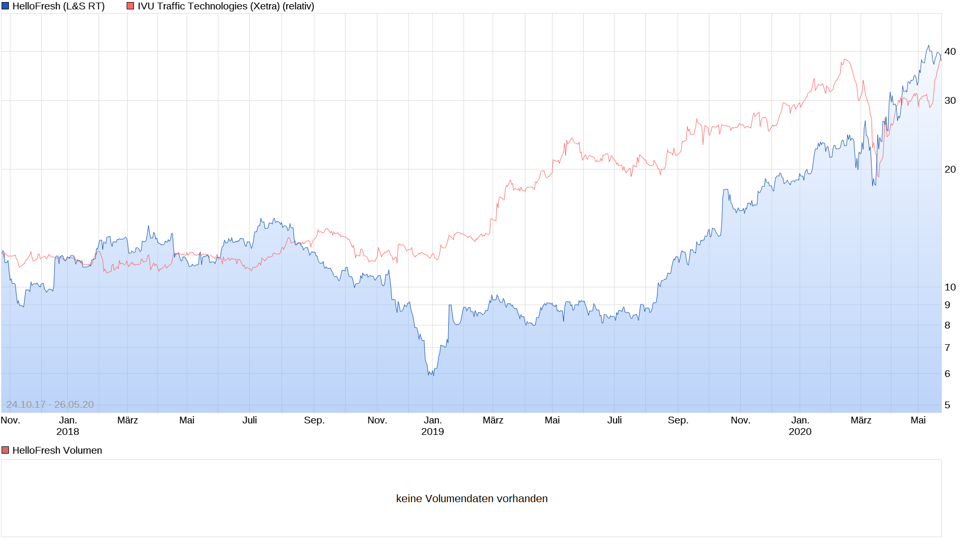Click the "Jan. 2020" time axis label

(x=800, y=426)
